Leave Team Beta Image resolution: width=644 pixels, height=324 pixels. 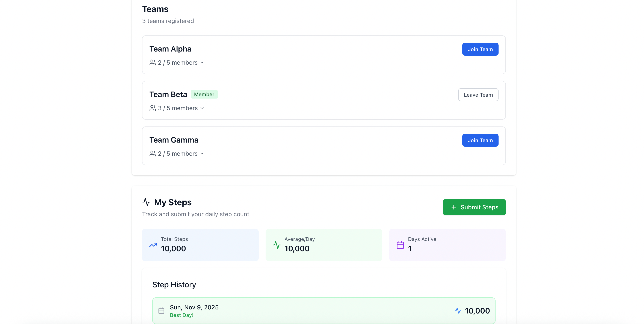coord(478,95)
